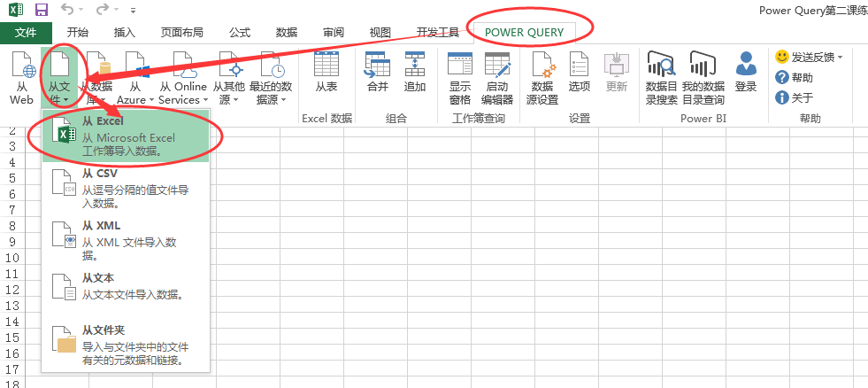Viewport: 868px width, 388px height.
Task: Switch to the Review (审阅) tab
Action: [x=334, y=33]
